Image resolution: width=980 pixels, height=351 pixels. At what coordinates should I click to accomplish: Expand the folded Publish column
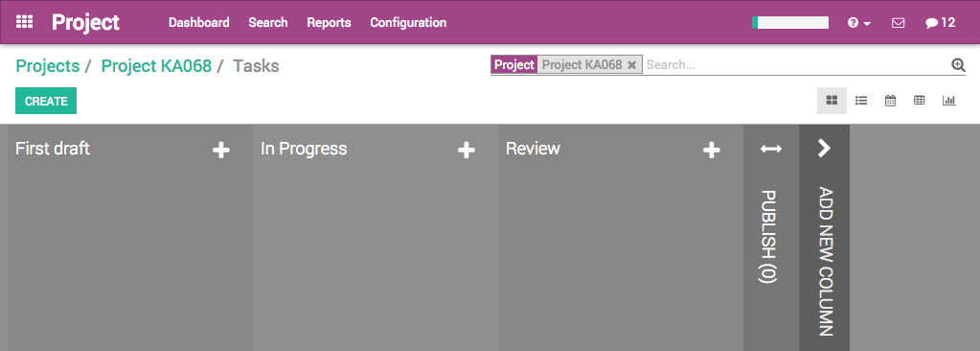(770, 149)
